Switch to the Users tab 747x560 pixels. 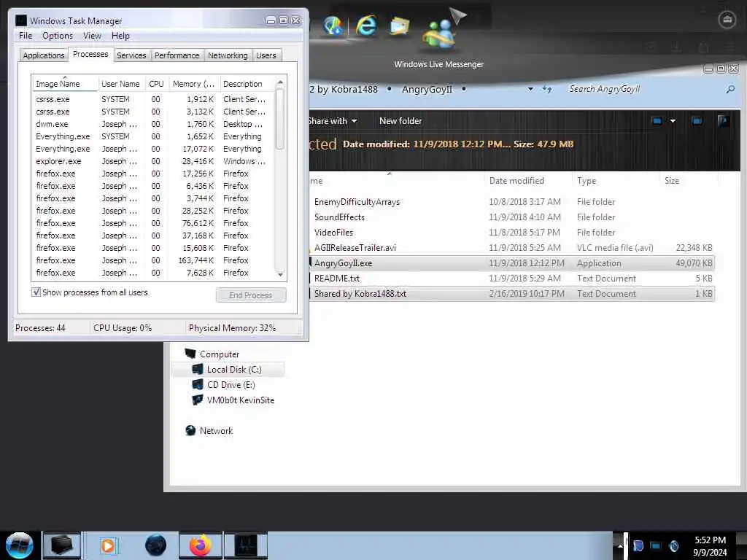tap(266, 55)
